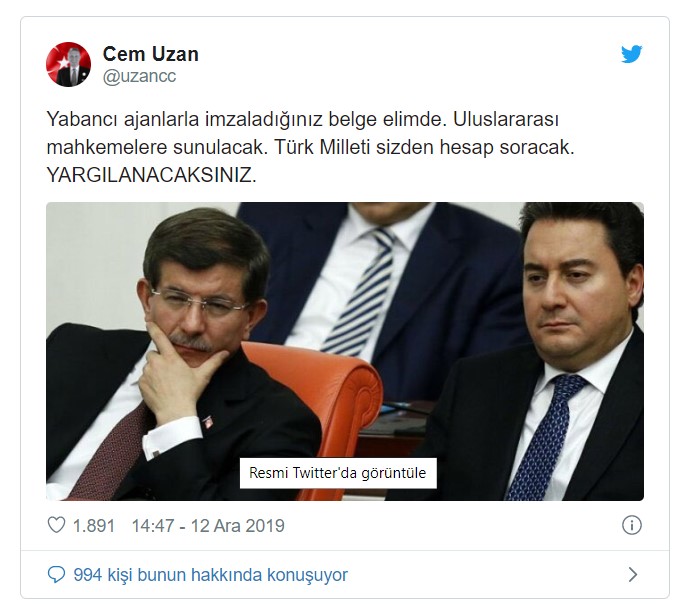Click "Resmi Twitter'da görüntüle" button
Screen dimensions: 684x611
338,473
